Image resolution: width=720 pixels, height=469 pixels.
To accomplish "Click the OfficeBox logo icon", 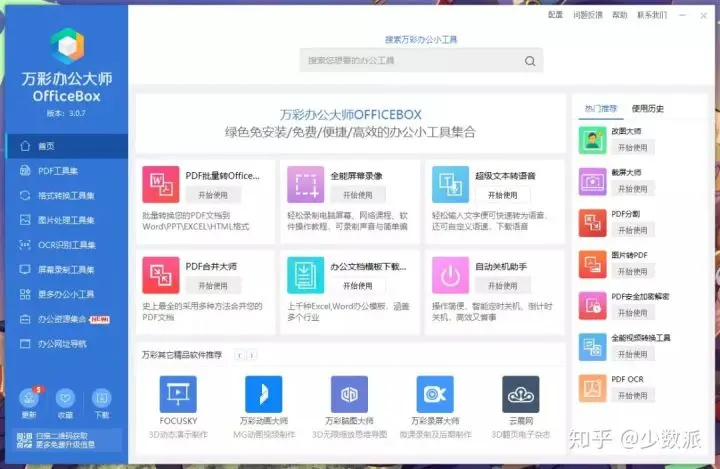I will tap(68, 45).
